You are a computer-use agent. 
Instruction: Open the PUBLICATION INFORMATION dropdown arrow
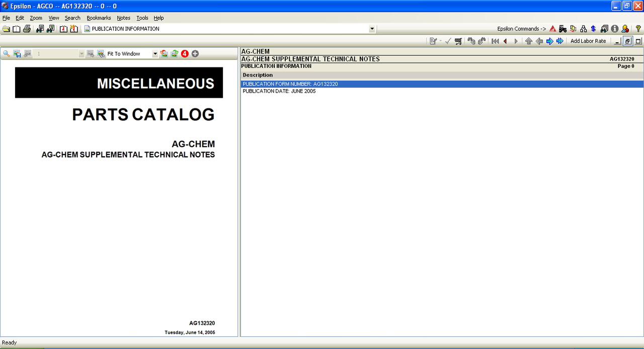372,29
